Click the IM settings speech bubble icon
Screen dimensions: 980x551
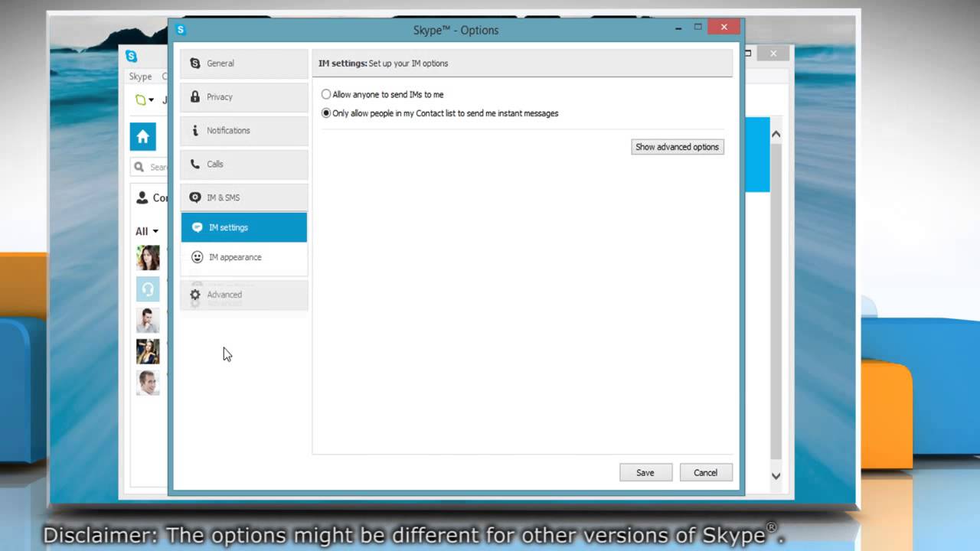click(x=198, y=227)
